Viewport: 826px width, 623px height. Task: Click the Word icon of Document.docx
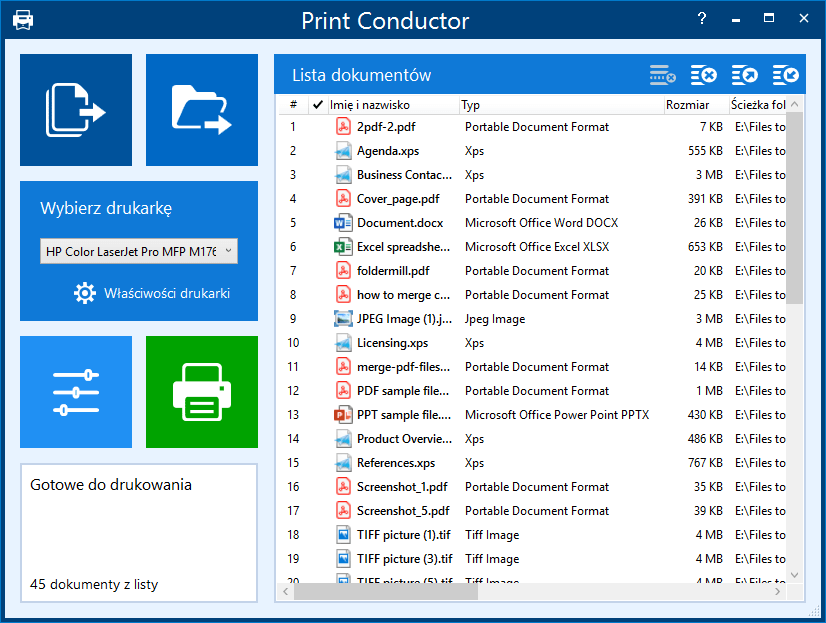pyautogui.click(x=343, y=223)
